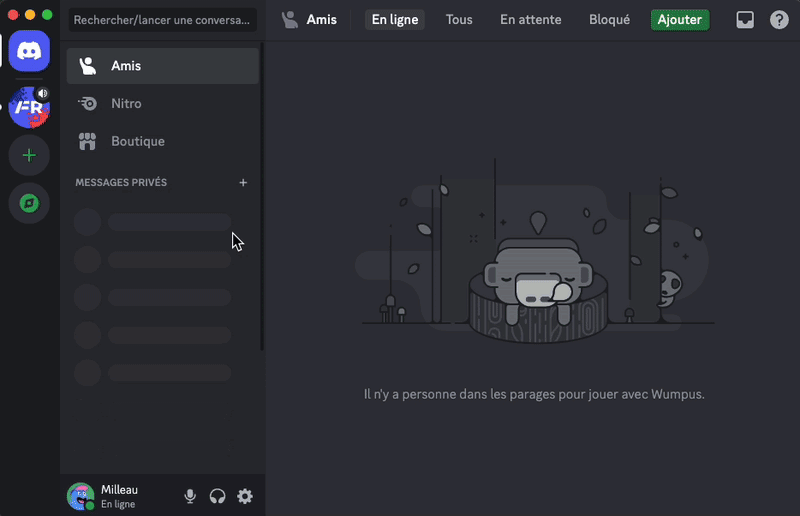Open Discord home direct messages icon
The width and height of the screenshot is (800, 516).
[29, 51]
